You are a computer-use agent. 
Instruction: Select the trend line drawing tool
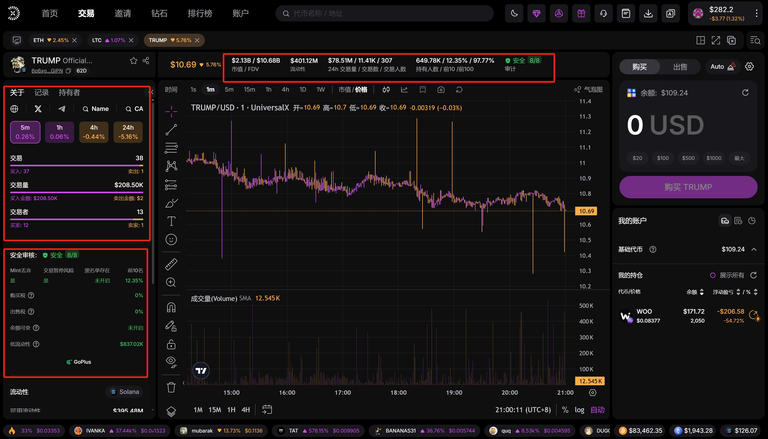tap(171, 129)
